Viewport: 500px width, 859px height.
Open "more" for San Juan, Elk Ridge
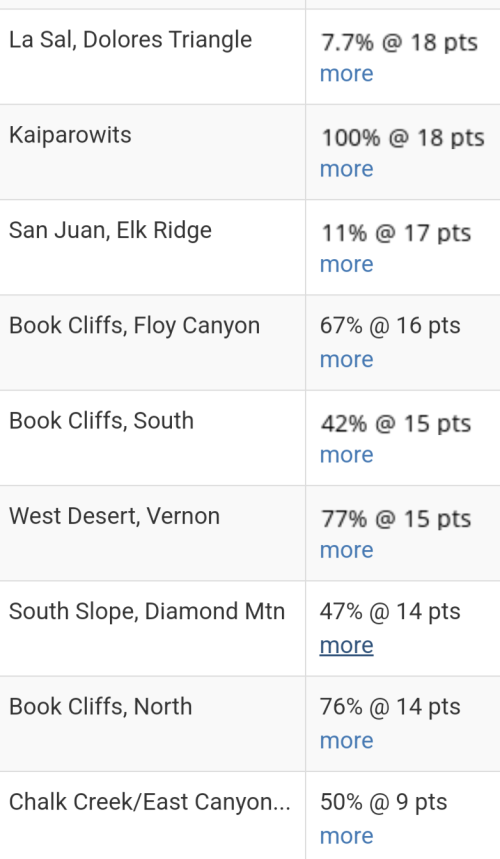tap(347, 265)
